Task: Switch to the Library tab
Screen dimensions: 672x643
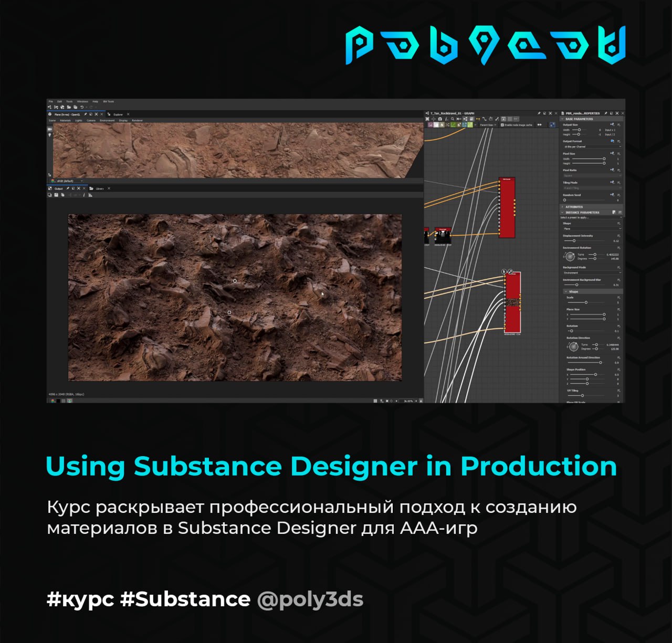Action: coord(100,188)
